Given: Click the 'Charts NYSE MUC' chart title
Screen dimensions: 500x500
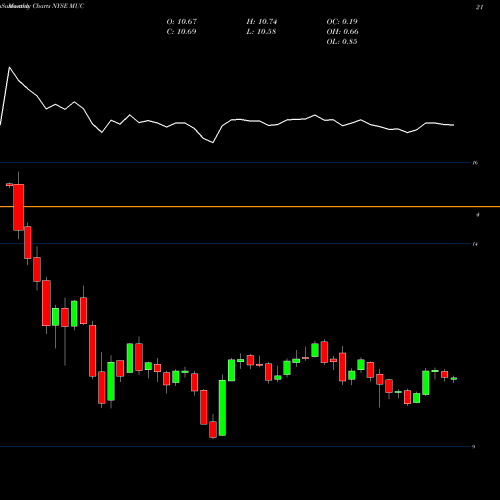Looking at the screenshot, I should (58, 6).
